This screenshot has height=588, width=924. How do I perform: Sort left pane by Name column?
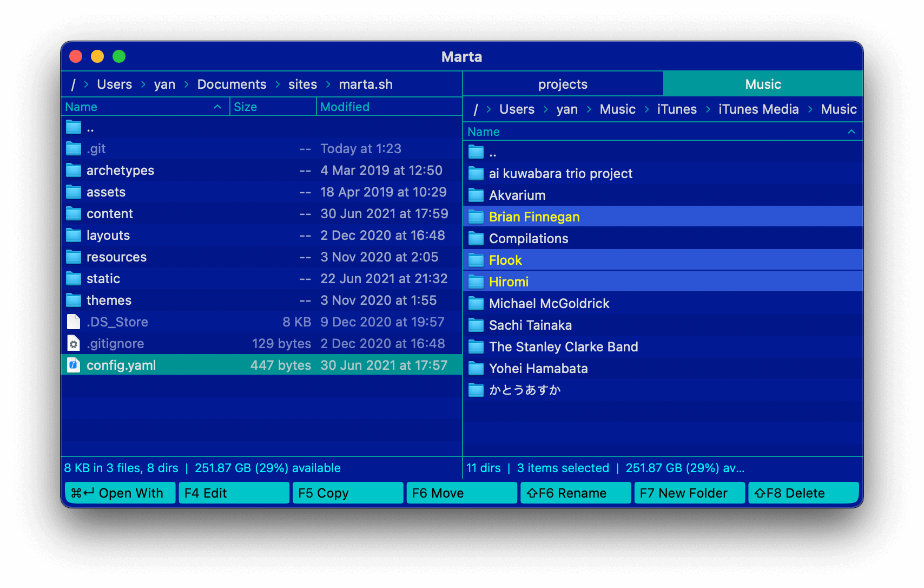pos(145,107)
